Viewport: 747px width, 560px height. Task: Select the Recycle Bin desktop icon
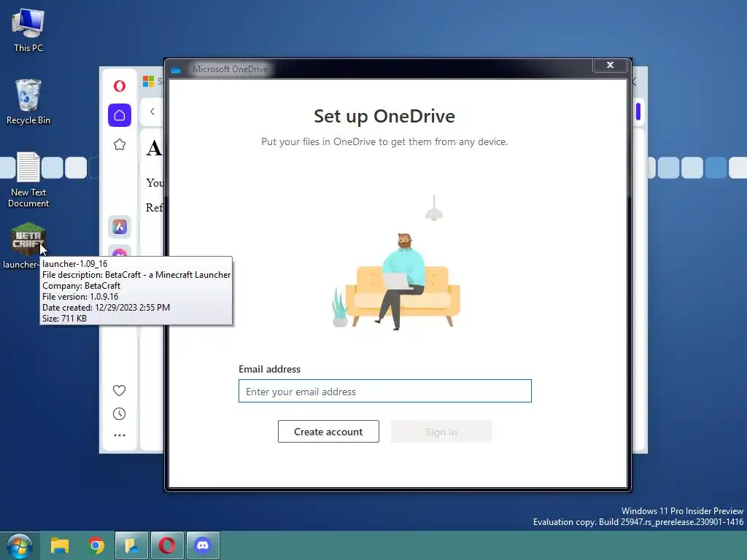pos(28,101)
